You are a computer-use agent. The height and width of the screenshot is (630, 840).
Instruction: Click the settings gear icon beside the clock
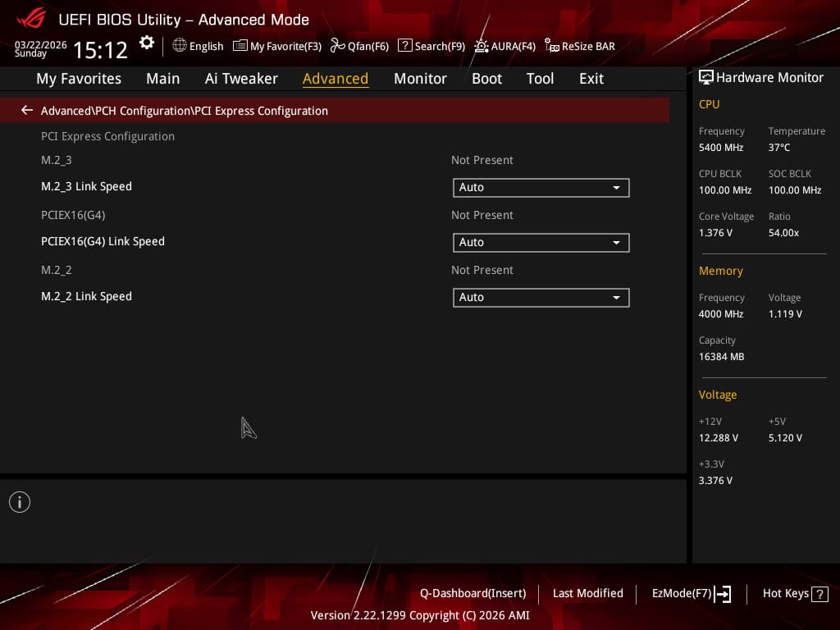click(x=146, y=43)
